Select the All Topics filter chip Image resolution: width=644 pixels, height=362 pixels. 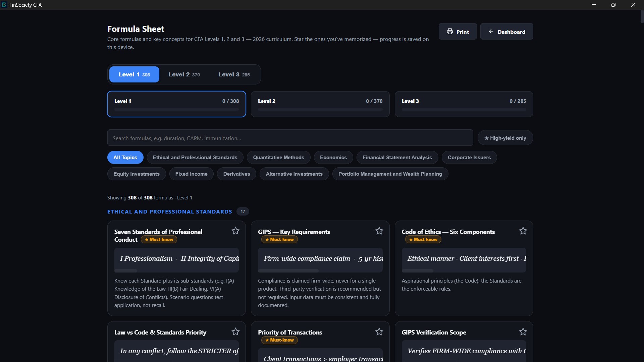(x=125, y=158)
